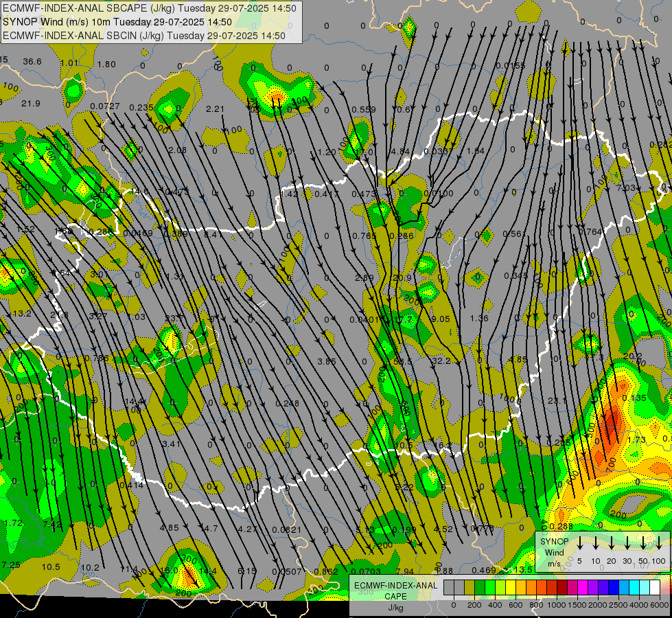This screenshot has height=618, width=672.
Task: Click the map value '1.73'
Action: [636, 440]
